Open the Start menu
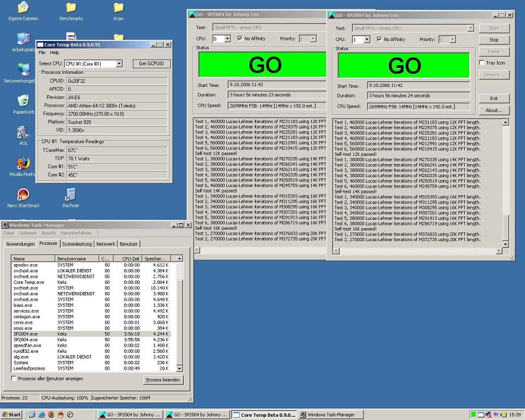Screen dimensions: 525x420 click(11, 415)
